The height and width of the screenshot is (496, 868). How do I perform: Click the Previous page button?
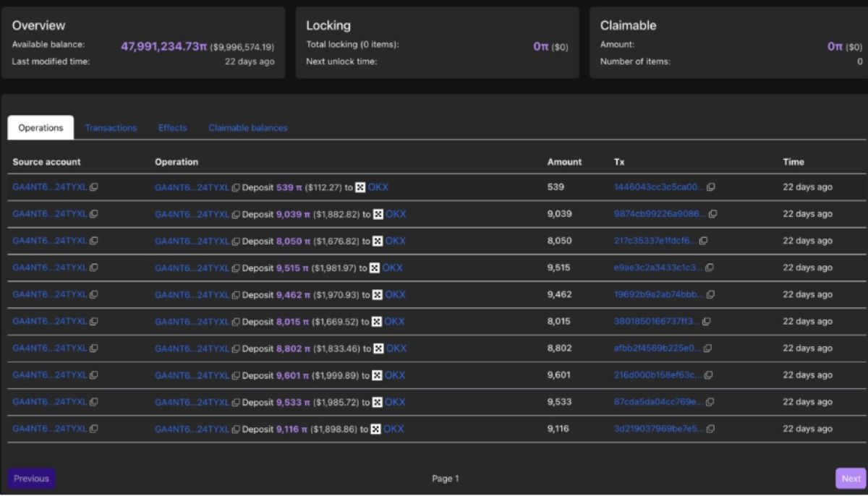(31, 478)
